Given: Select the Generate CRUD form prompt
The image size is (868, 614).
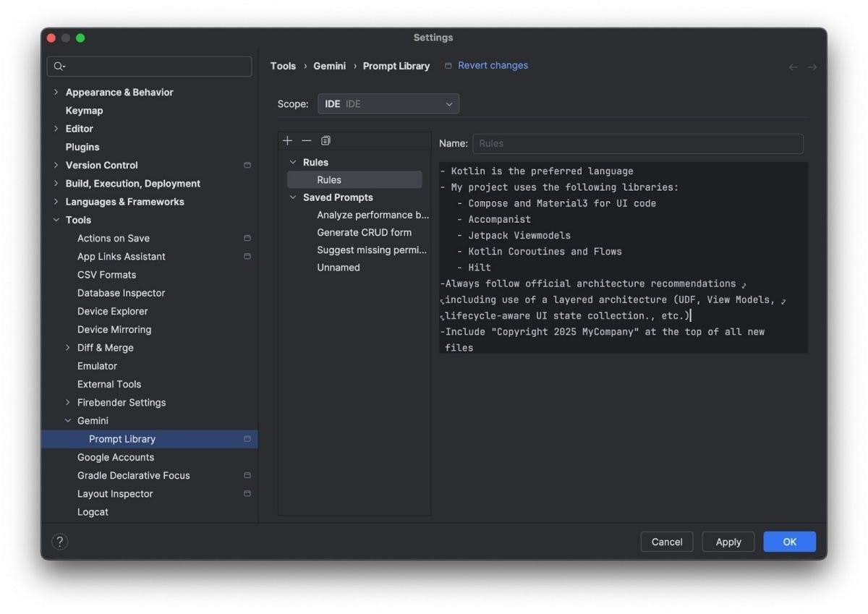Looking at the screenshot, I should pos(364,232).
